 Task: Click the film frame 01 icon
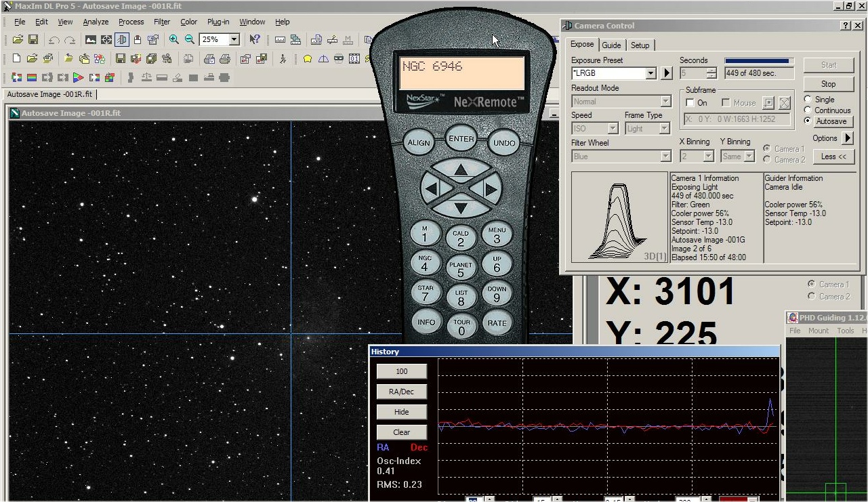pyautogui.click(x=354, y=59)
